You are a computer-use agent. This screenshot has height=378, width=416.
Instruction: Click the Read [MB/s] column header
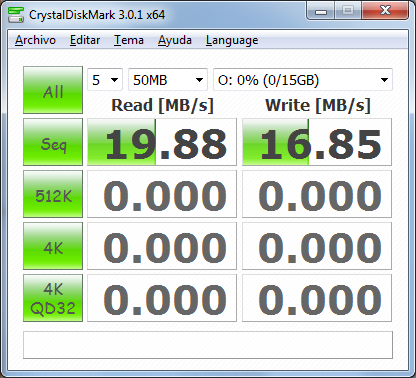(162, 106)
